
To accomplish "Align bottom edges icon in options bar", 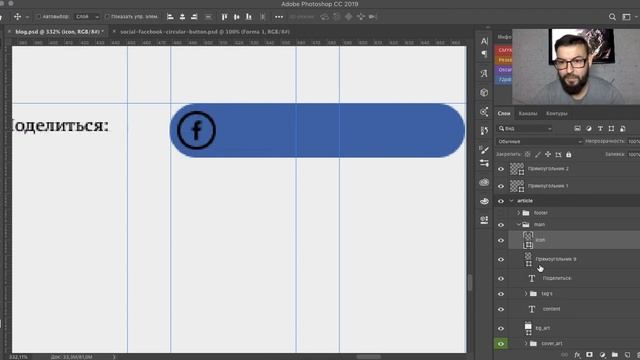I will pos(249,17).
